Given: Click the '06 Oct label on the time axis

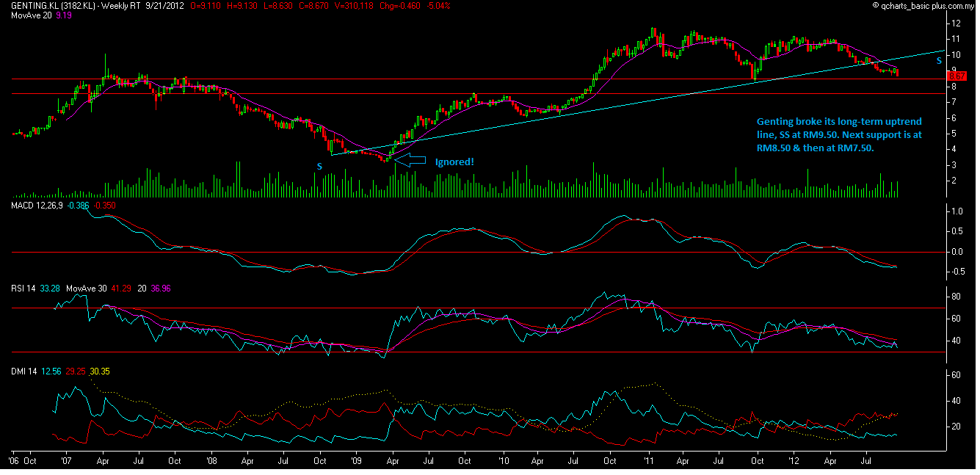Looking at the screenshot, I should click(x=22, y=461).
